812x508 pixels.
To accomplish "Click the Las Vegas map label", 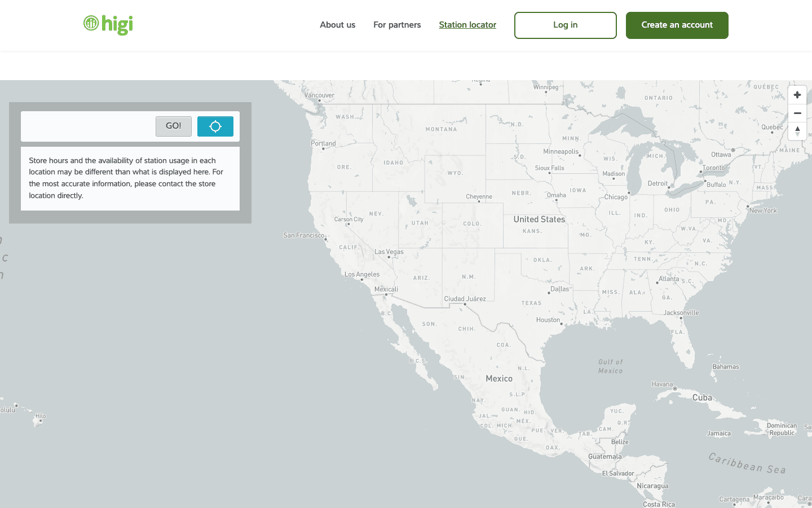I will coord(389,252).
